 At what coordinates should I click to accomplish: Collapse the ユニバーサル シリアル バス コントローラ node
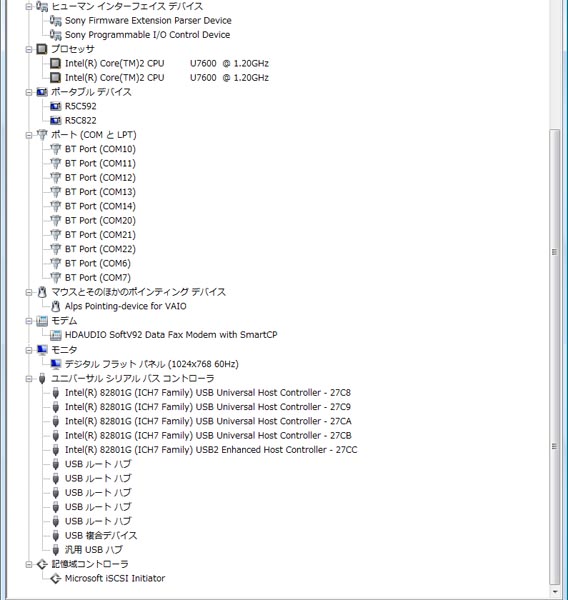click(x=29, y=379)
